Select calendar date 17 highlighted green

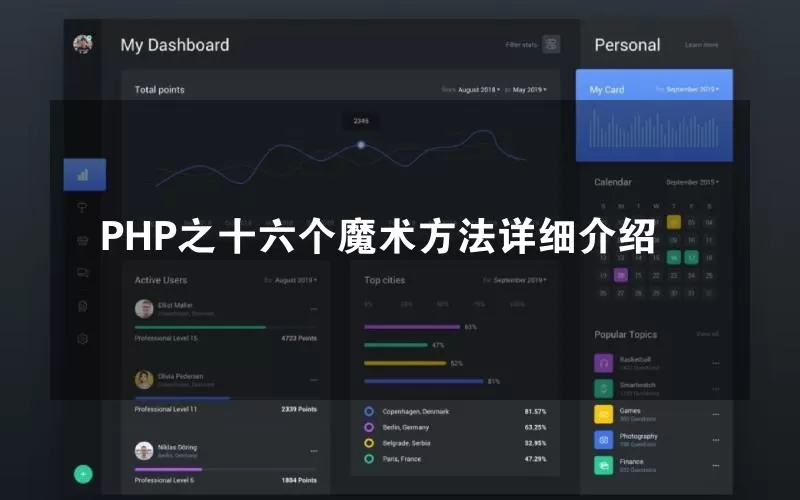[692, 258]
